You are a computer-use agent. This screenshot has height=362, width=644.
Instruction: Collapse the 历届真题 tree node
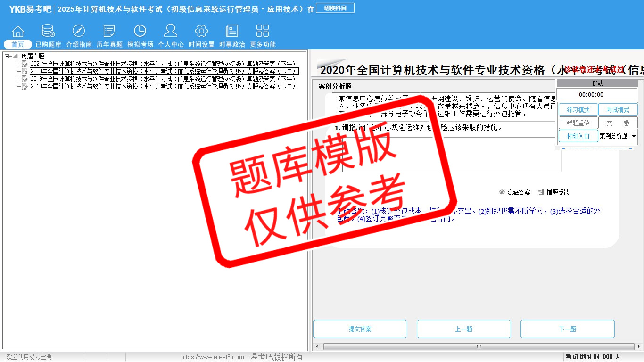[7, 56]
